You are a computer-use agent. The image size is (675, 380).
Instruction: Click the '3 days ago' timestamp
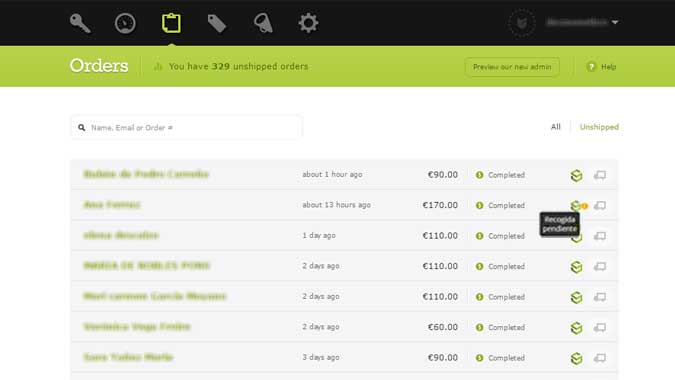pyautogui.click(x=321, y=357)
